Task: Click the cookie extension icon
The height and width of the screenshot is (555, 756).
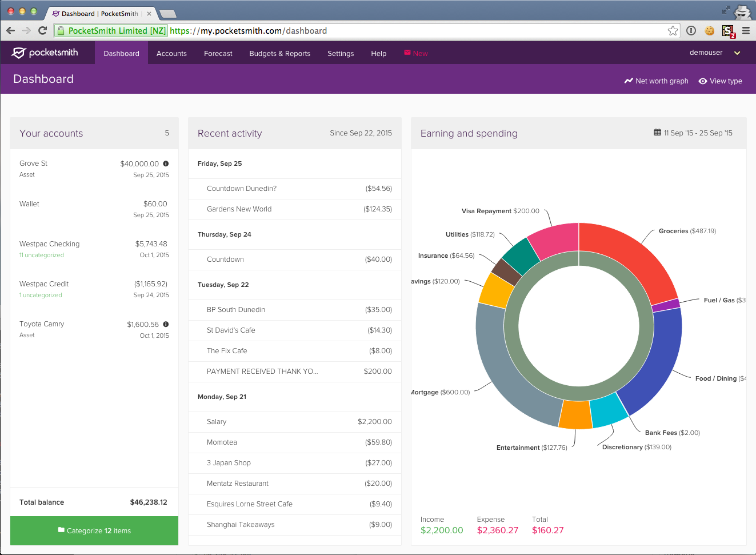Action: (709, 31)
